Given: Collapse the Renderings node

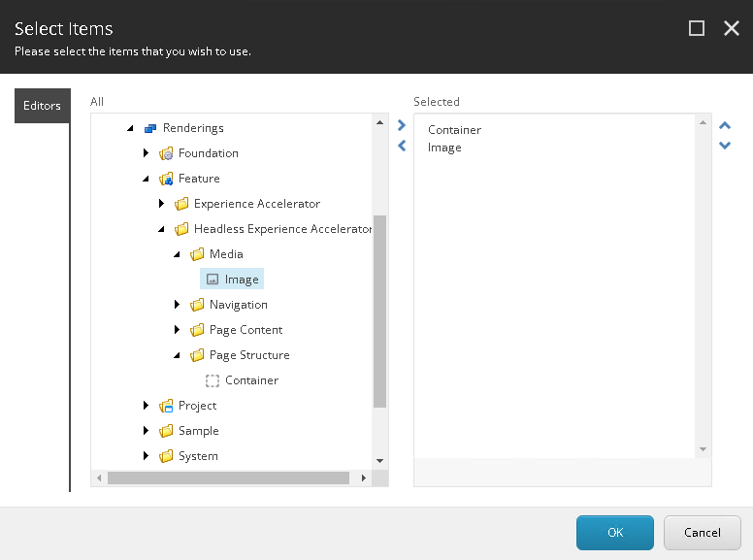Looking at the screenshot, I should pyautogui.click(x=130, y=128).
